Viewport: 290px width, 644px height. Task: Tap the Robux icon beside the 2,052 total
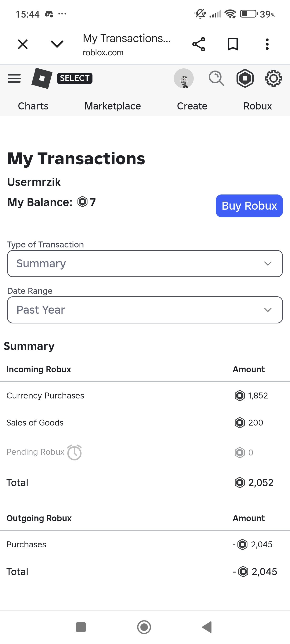pos(240,483)
